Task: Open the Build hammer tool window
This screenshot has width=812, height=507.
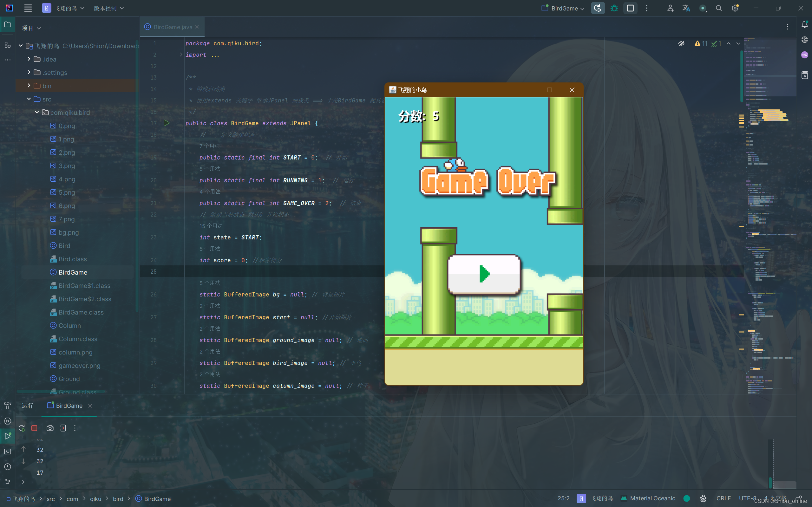Action: click(7, 406)
